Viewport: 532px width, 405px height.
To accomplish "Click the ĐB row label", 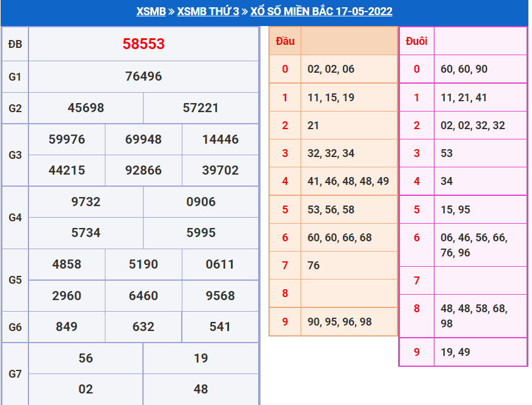I will coord(15,44).
